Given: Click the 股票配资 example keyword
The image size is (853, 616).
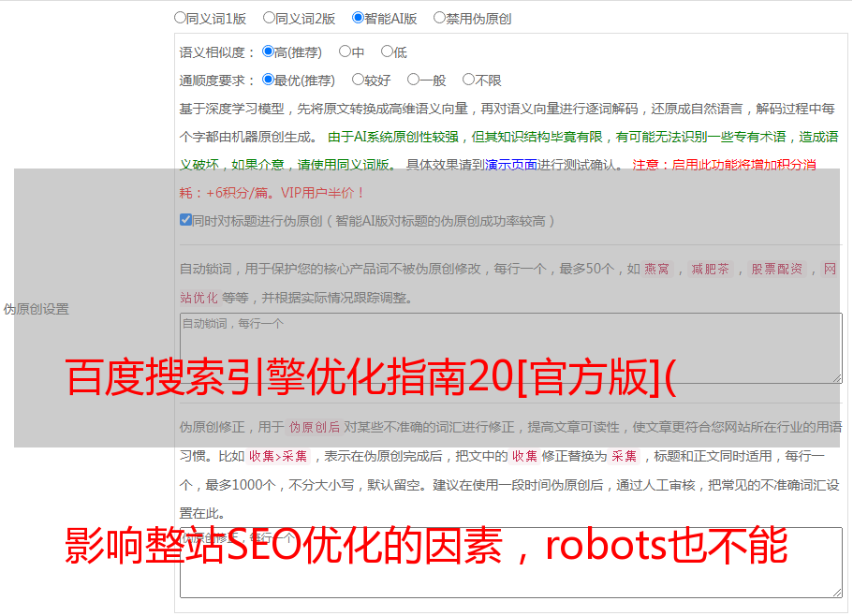Looking at the screenshot, I should point(777,269).
